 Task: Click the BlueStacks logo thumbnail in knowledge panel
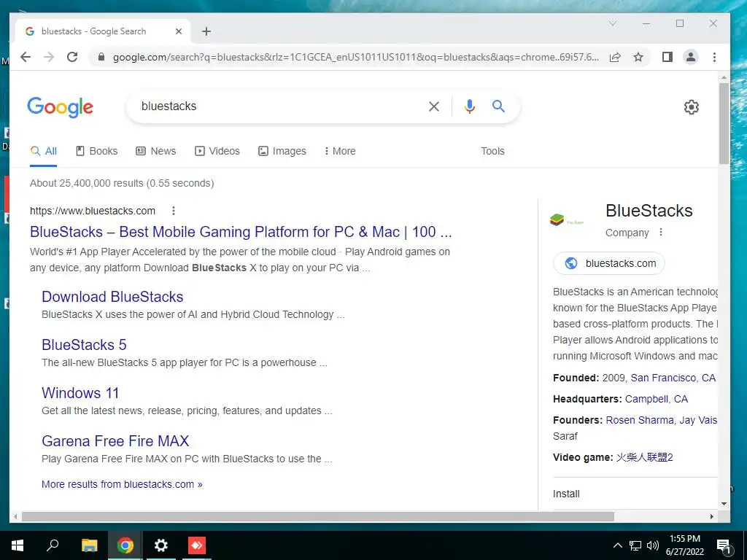(x=568, y=220)
